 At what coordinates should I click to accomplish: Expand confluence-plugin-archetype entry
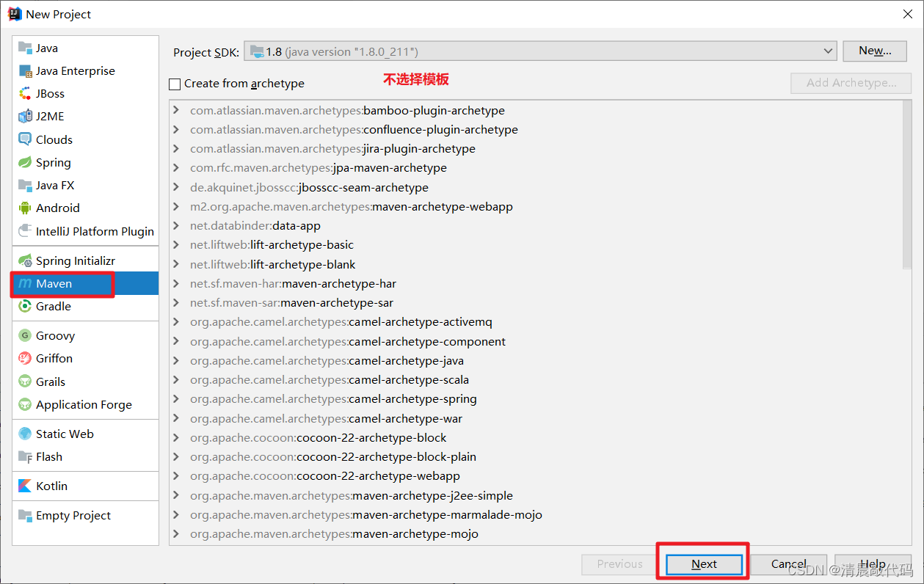(x=176, y=130)
